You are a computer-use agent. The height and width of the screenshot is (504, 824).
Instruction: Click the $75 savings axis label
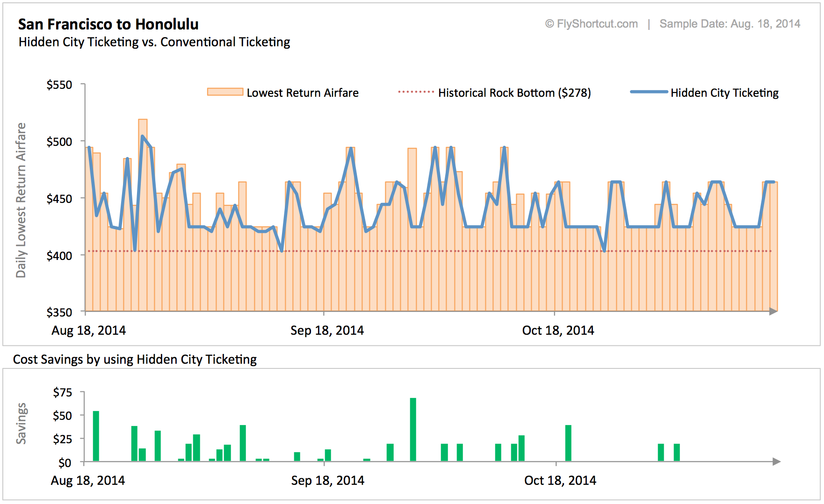[x=63, y=392]
